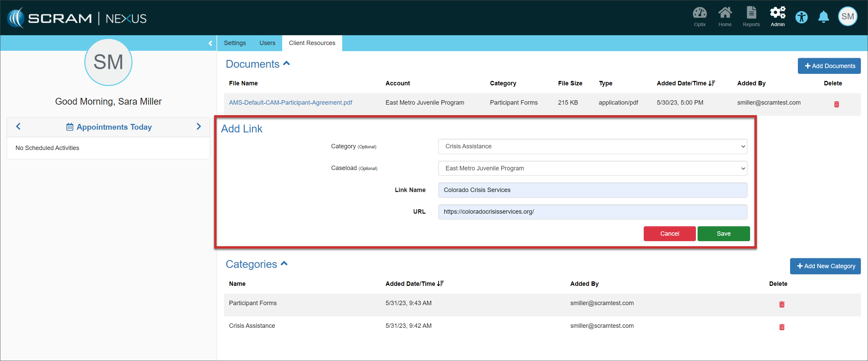Switch to the Settings tab
Image resolution: width=868 pixels, height=361 pixels.
click(234, 43)
